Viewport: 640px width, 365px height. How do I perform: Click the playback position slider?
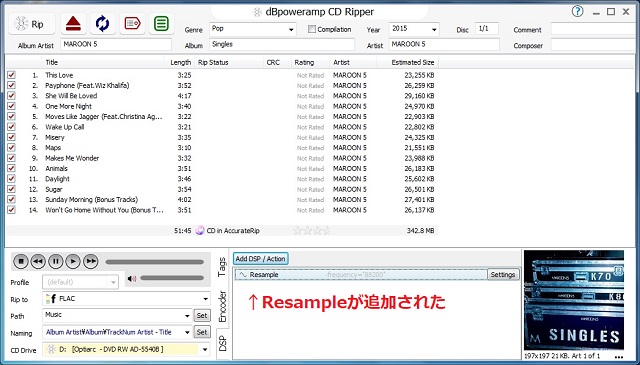click(x=154, y=262)
